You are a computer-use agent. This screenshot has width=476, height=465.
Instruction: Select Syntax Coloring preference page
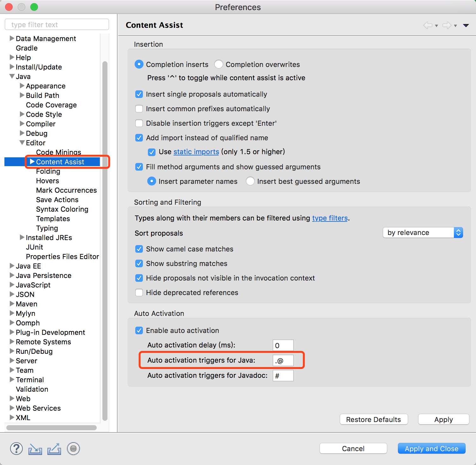coord(62,209)
